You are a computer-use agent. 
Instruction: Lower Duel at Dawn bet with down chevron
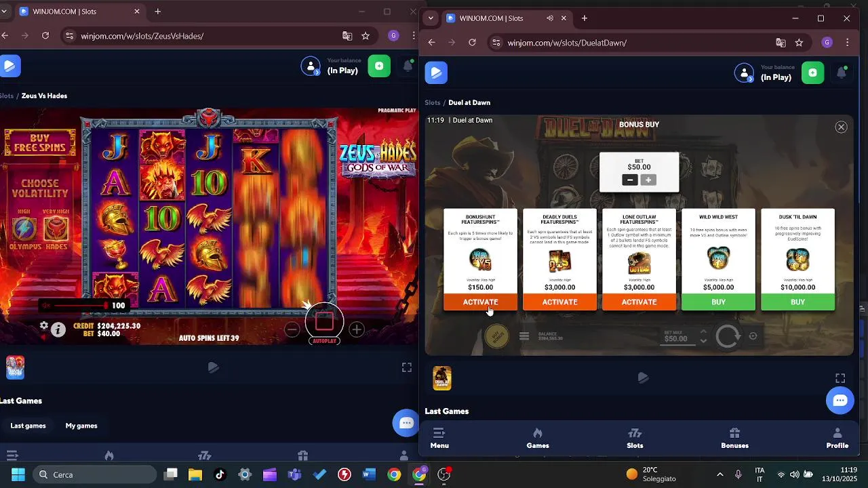703,341
